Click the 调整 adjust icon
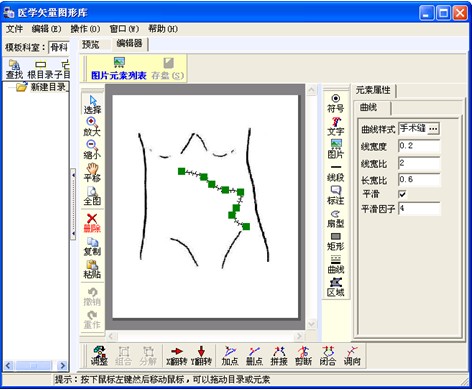The width and height of the screenshot is (472, 390). pyautogui.click(x=99, y=356)
